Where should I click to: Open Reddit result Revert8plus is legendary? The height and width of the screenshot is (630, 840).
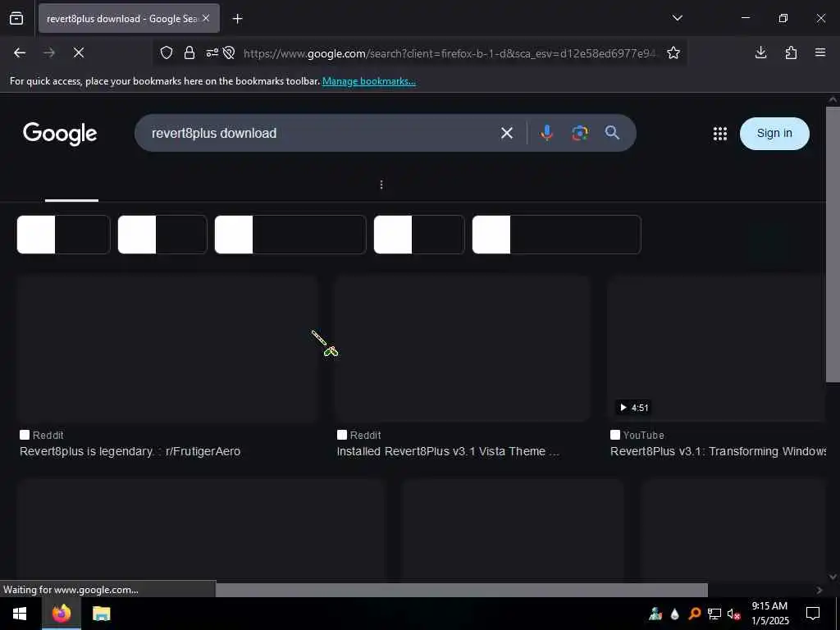point(130,452)
